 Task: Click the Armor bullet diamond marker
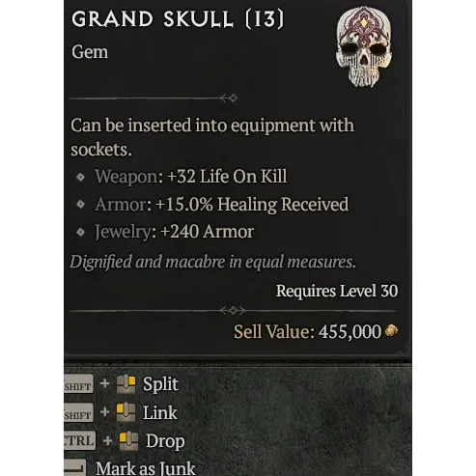pos(80,204)
